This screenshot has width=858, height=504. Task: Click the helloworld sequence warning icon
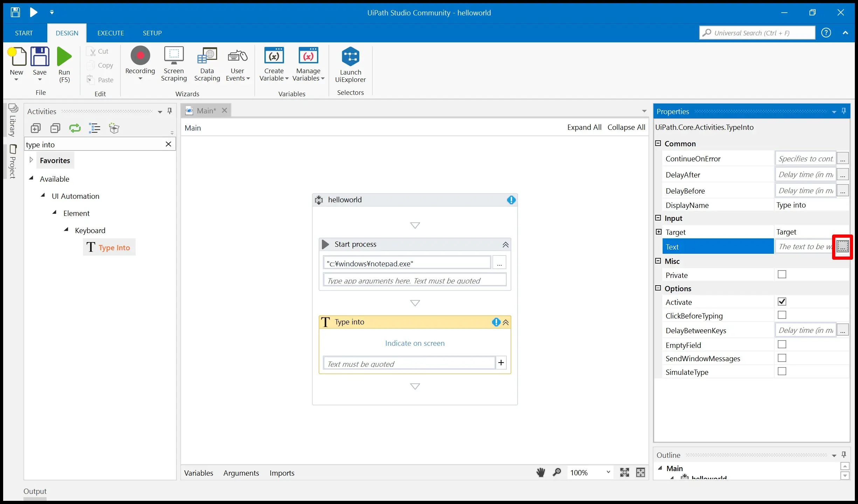tap(511, 200)
